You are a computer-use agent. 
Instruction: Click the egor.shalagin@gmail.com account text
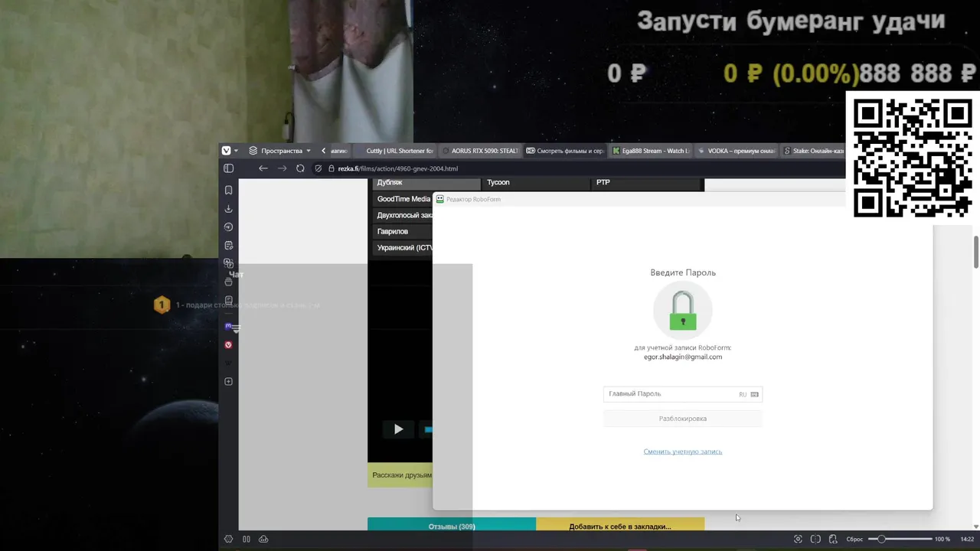click(x=683, y=357)
